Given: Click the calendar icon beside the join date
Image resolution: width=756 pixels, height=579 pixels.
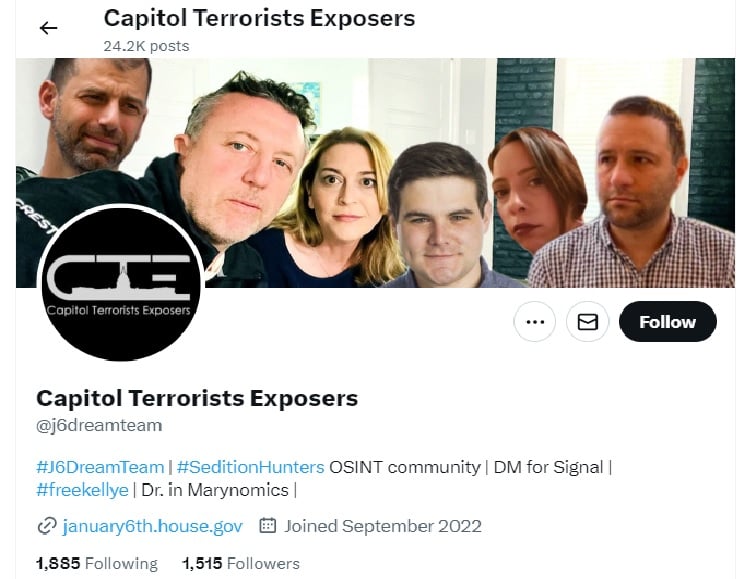Looking at the screenshot, I should pos(268,525).
